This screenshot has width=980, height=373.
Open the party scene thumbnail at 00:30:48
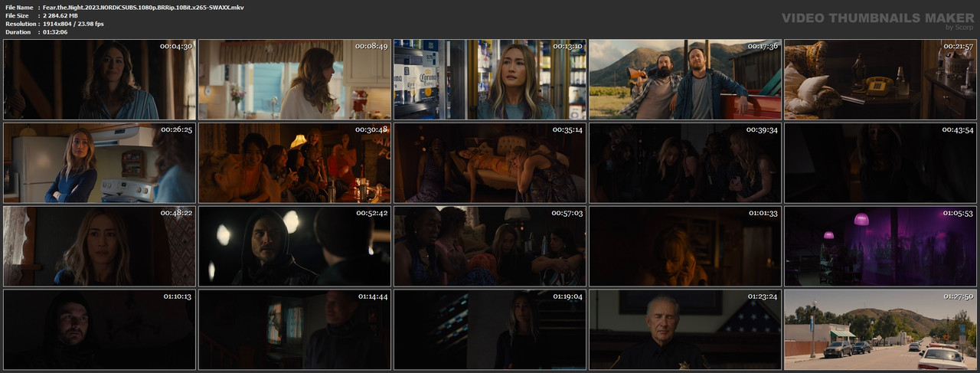point(294,162)
